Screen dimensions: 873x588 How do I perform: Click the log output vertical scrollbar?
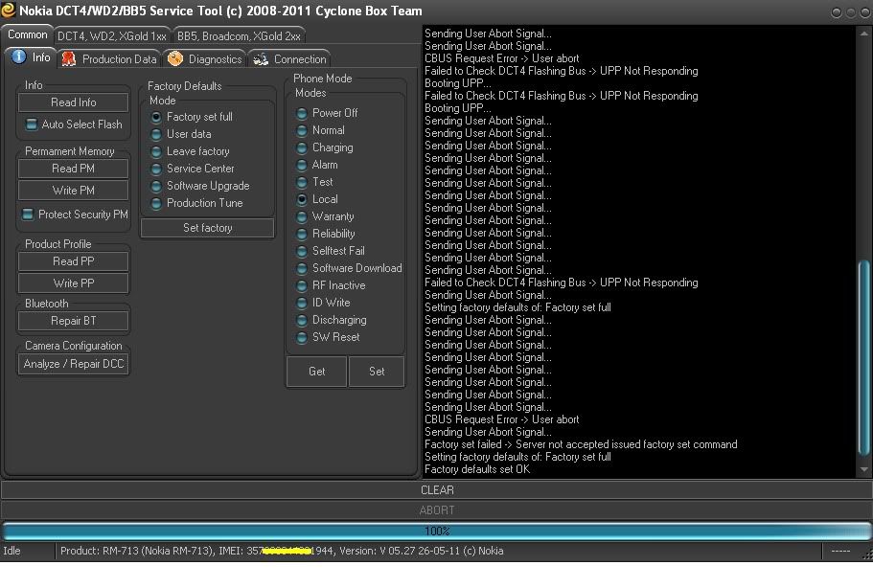[x=864, y=364]
